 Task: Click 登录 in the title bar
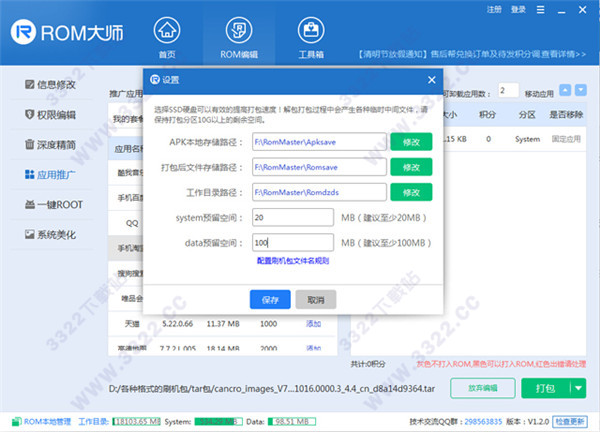click(518, 10)
